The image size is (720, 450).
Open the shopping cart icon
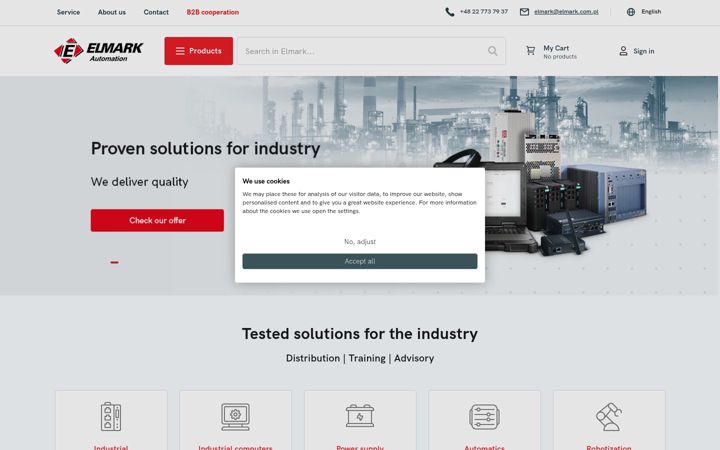coord(530,51)
